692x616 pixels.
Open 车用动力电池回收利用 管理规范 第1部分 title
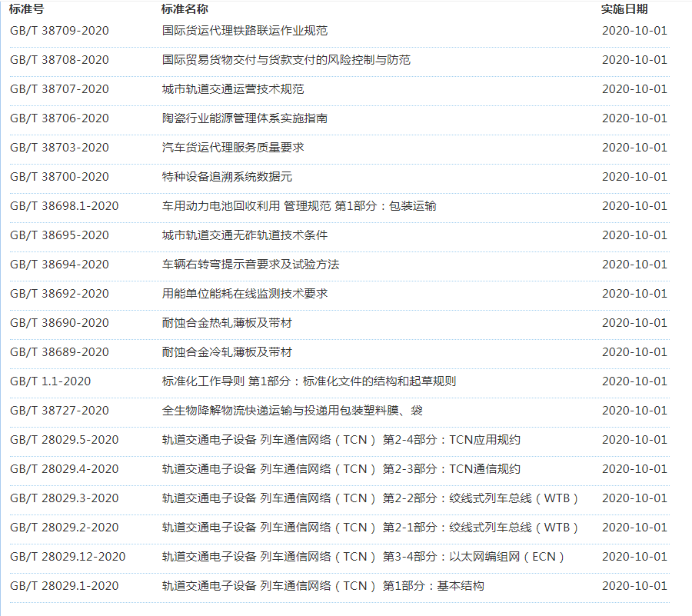(x=299, y=206)
